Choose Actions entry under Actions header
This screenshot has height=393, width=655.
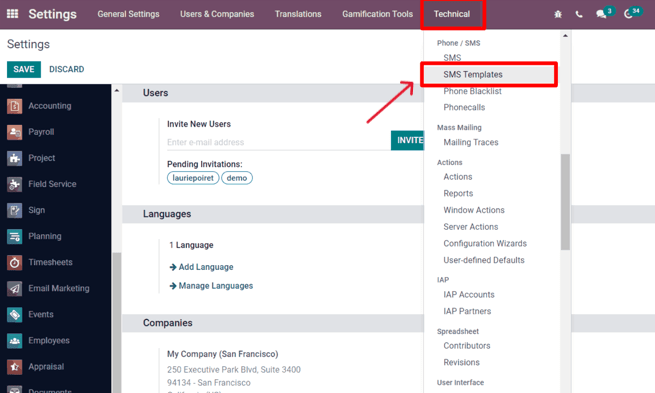click(x=458, y=177)
